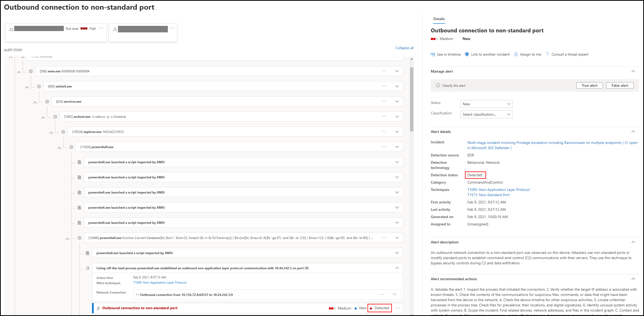This screenshot has width=644, height=316.
Task: Open the T1571 Non-Standard Port technique link
Action: [x=488, y=195]
